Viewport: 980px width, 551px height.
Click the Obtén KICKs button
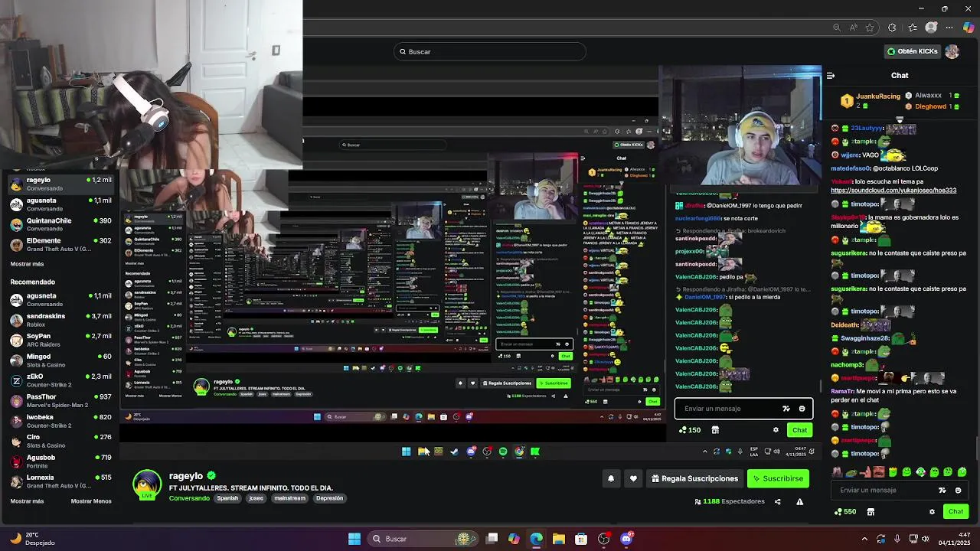[x=912, y=51]
